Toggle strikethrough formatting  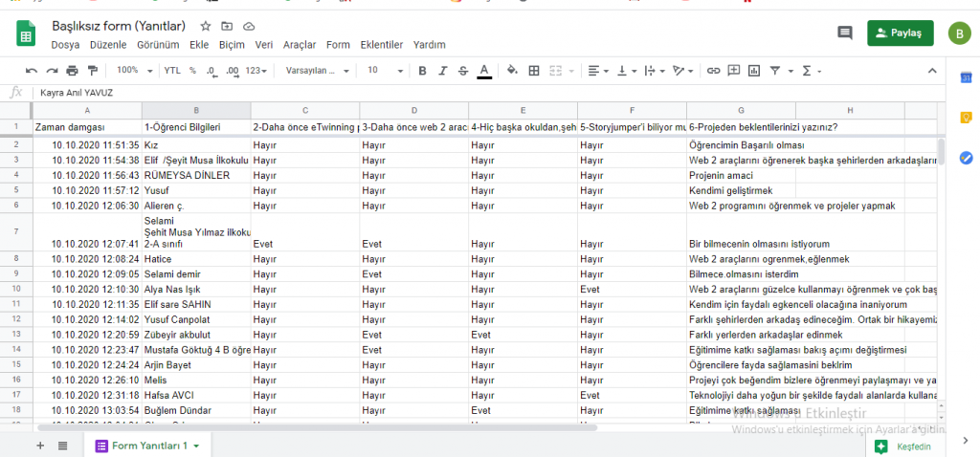coord(462,71)
